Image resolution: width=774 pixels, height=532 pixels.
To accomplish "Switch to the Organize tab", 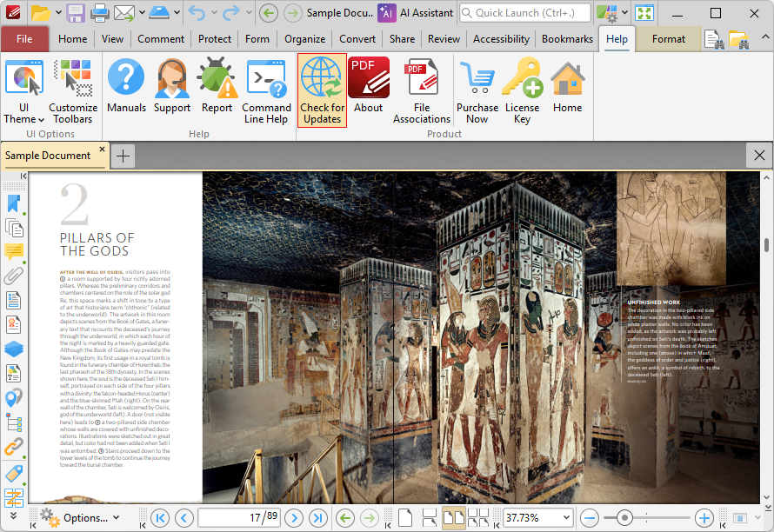I will coord(304,39).
